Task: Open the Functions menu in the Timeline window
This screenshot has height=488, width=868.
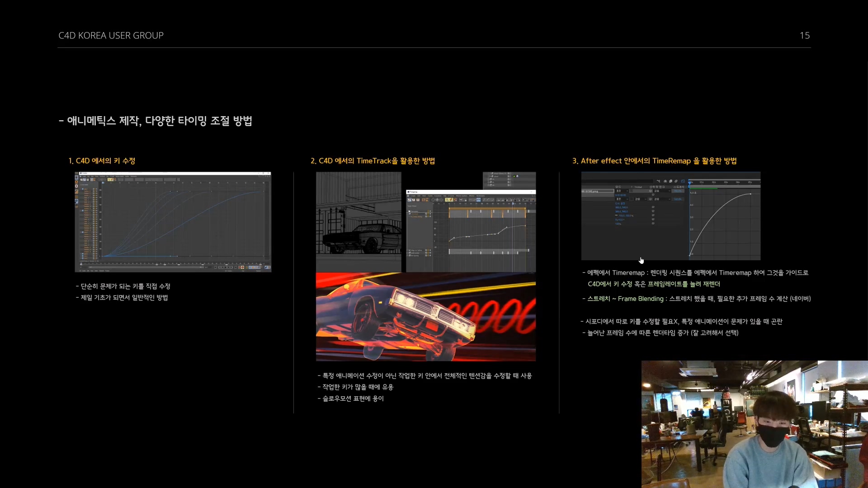Action: pyautogui.click(x=438, y=196)
